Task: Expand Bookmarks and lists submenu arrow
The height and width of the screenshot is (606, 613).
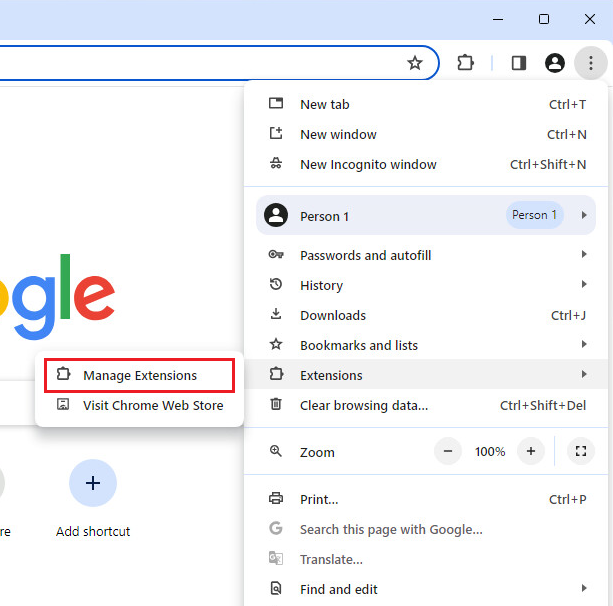Action: (584, 344)
